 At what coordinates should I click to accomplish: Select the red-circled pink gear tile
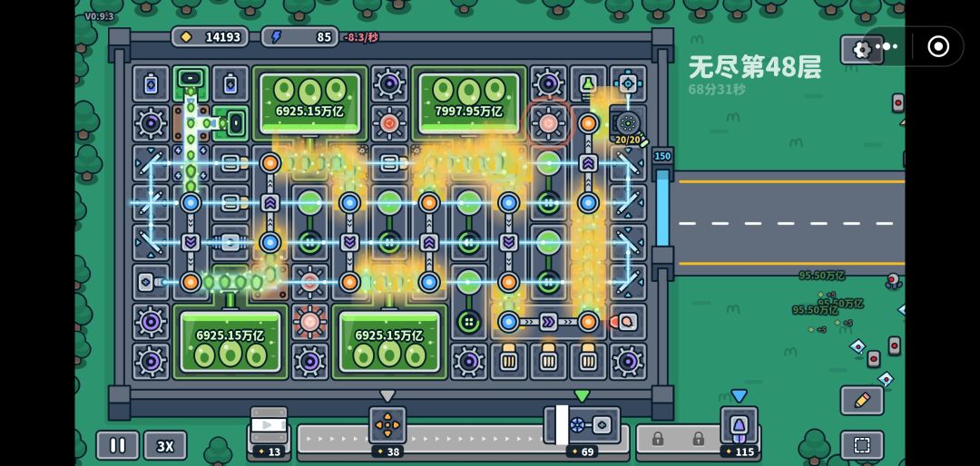548,123
